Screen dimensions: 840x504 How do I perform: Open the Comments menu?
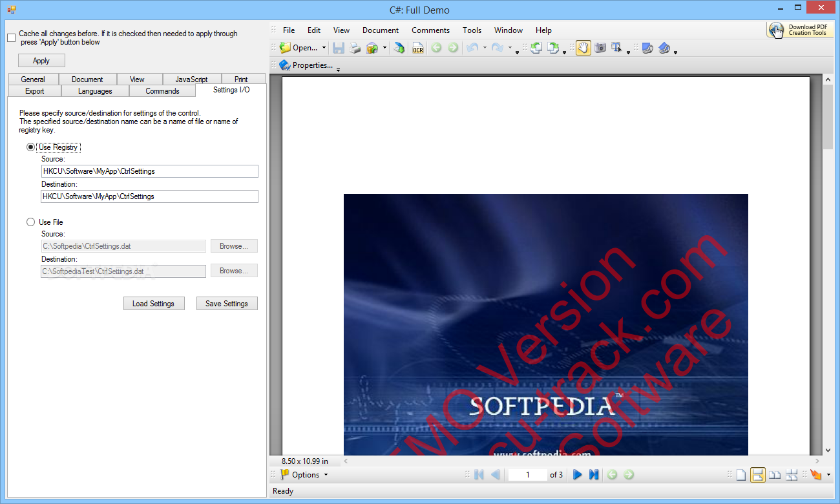(x=430, y=30)
